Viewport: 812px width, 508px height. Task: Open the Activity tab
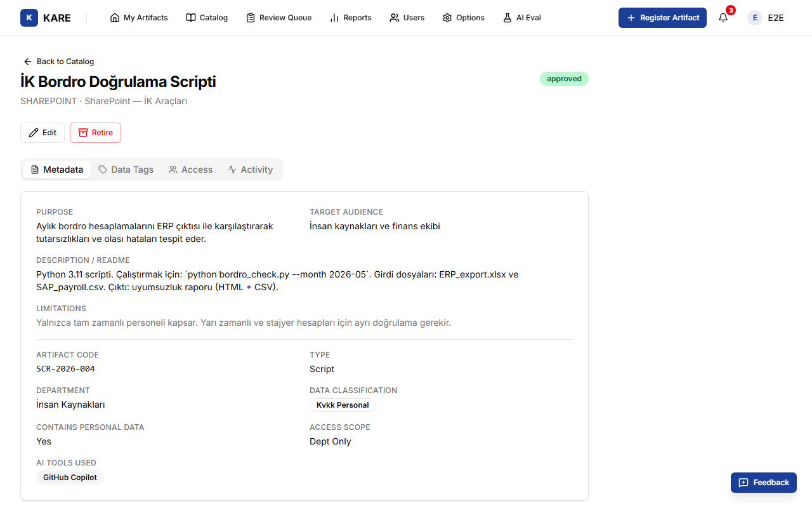pos(251,170)
